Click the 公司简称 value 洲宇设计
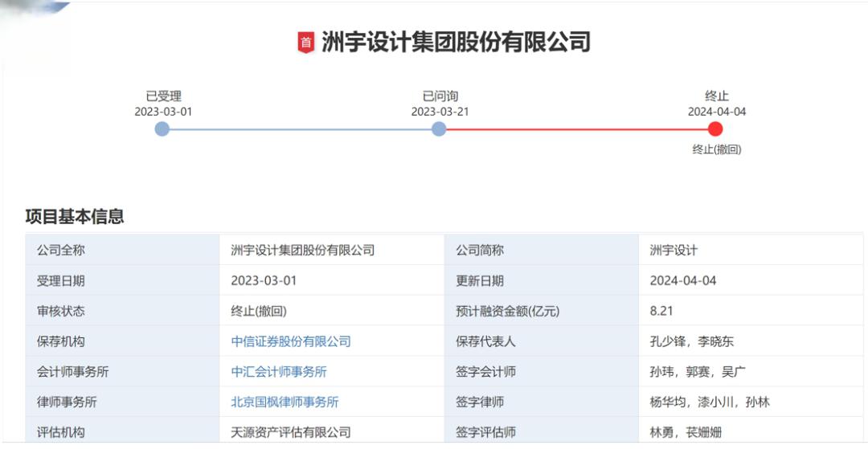Screen dimensions: 868x449 (x=674, y=251)
